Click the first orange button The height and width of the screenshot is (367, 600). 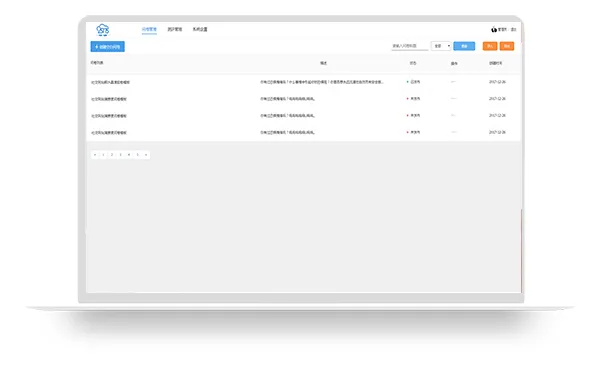490,46
